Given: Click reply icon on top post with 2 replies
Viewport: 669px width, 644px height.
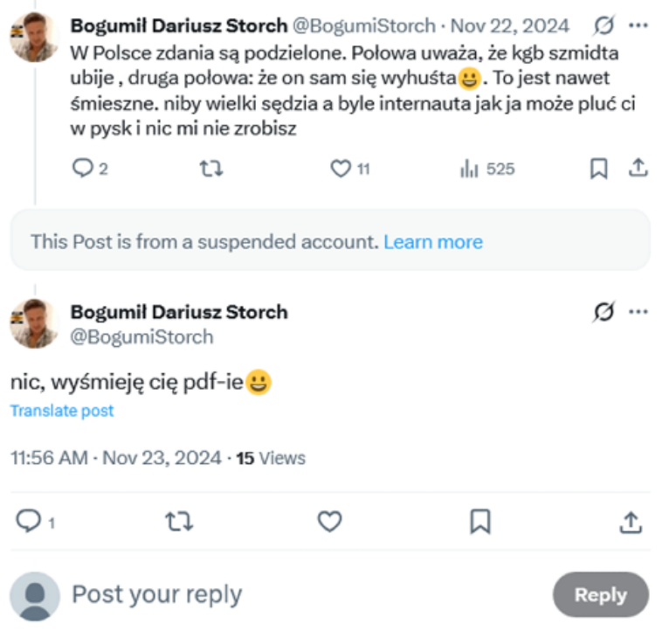Looking at the screenshot, I should coord(83,169).
